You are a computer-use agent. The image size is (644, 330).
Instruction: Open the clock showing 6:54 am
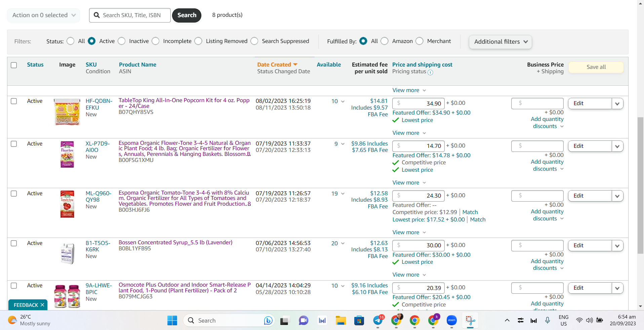click(623, 320)
